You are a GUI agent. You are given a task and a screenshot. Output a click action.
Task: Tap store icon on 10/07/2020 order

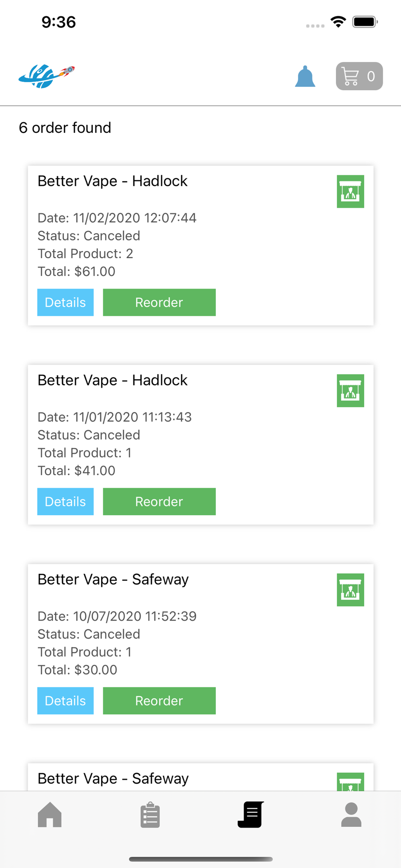click(350, 590)
